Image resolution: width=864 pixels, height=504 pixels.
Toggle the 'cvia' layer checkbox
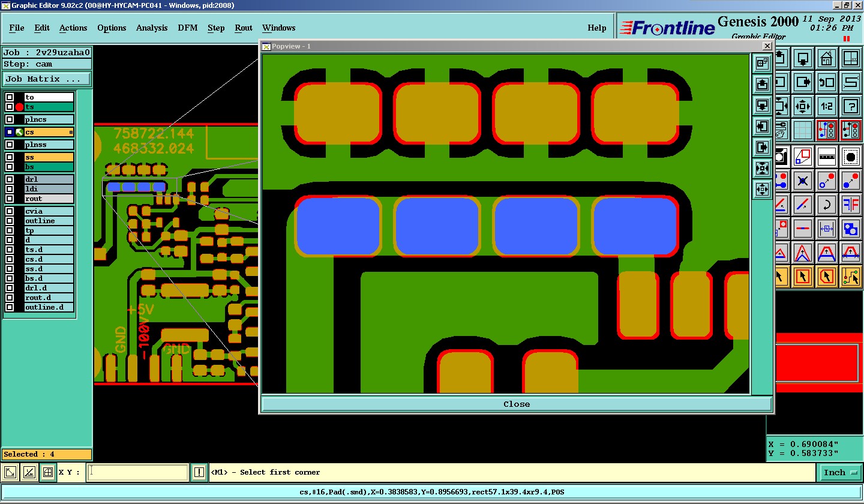pos(10,211)
